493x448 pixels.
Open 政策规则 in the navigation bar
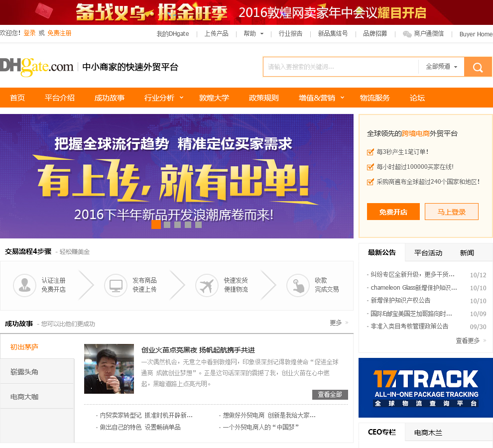pos(264,98)
